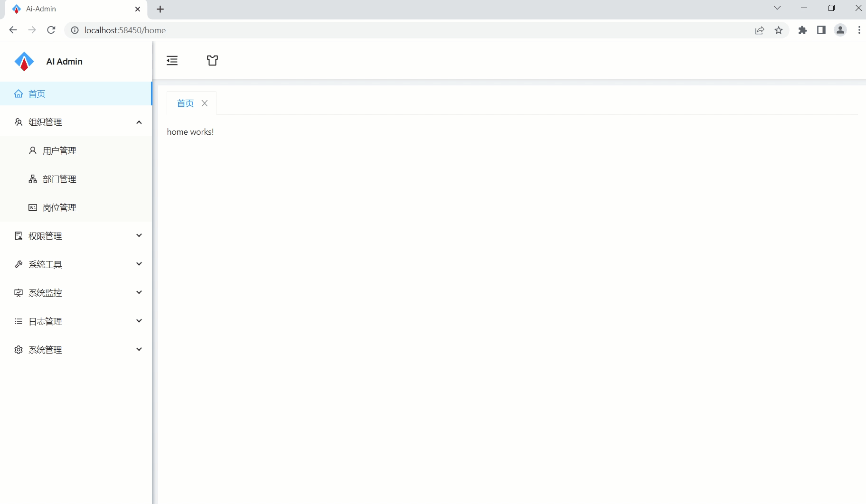
Task: Click the 系统监控 monitor icon
Action: pos(19,293)
